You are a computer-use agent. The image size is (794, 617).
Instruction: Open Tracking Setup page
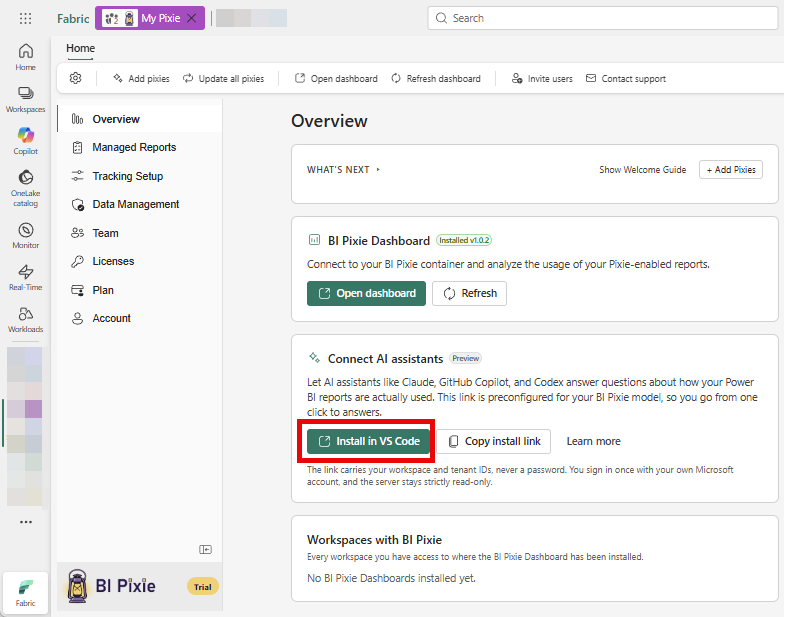pyautogui.click(x=140, y=176)
